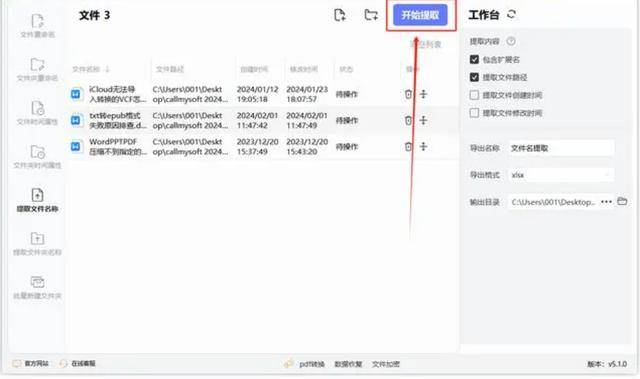Sort by the 文件名称 column header

point(91,69)
